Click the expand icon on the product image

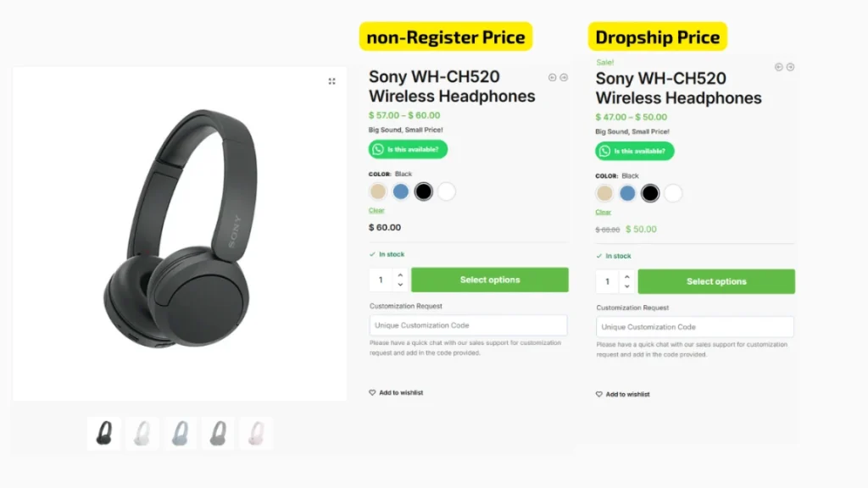pyautogui.click(x=332, y=81)
